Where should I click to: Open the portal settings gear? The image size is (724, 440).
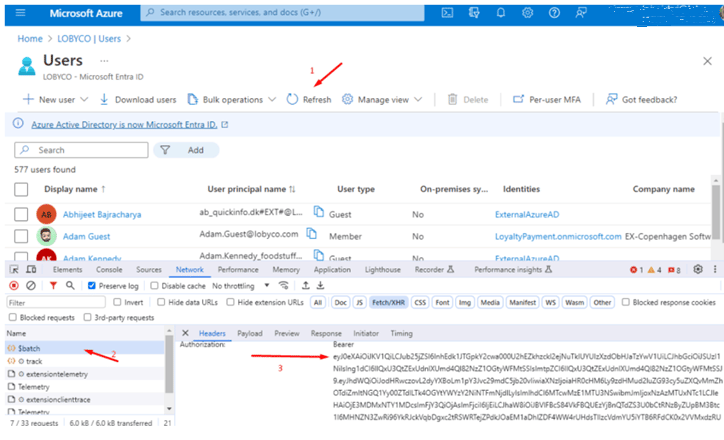tap(527, 13)
